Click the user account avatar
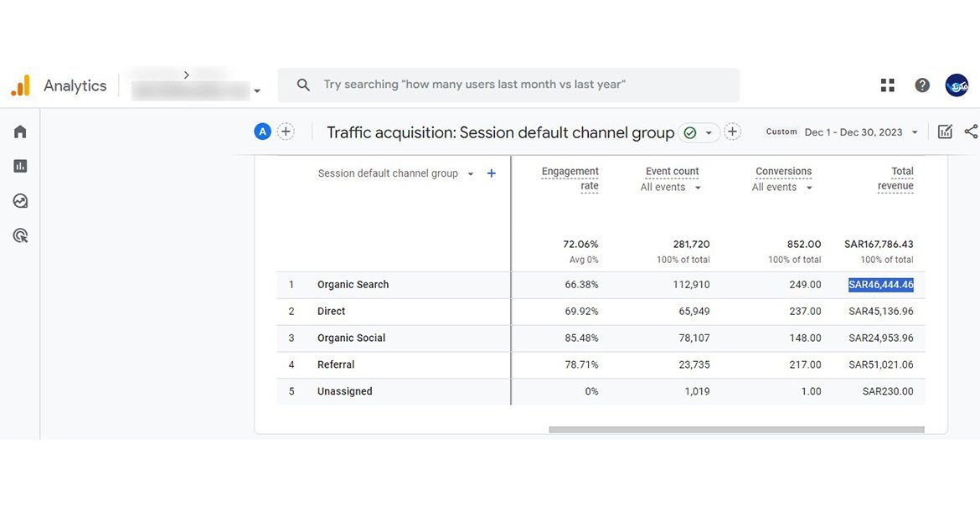 (x=957, y=85)
